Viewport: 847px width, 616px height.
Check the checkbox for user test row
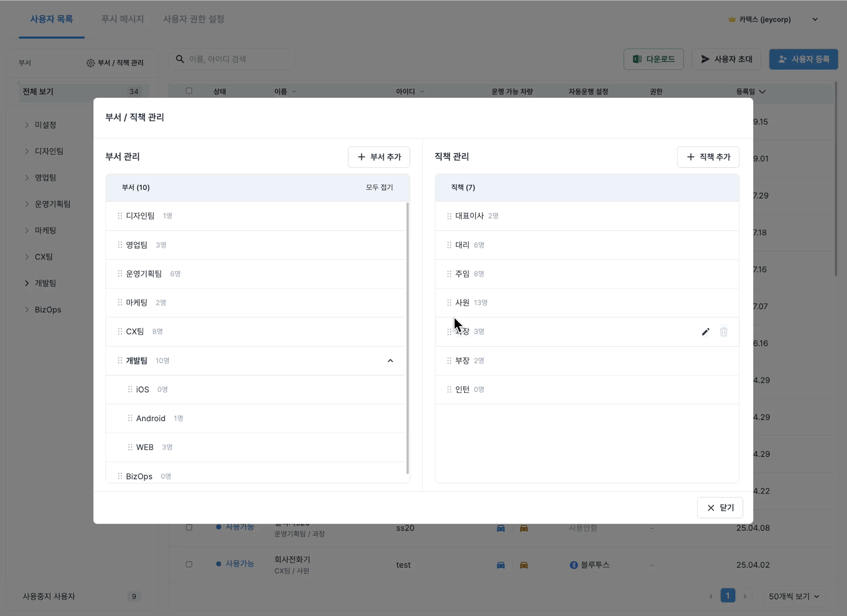point(189,564)
